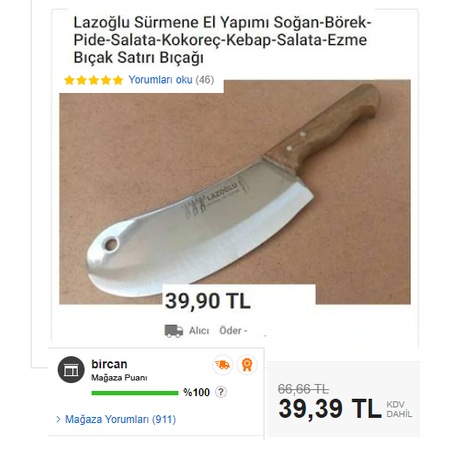Click the Lazoğlu Sürmene product title

coord(222,40)
